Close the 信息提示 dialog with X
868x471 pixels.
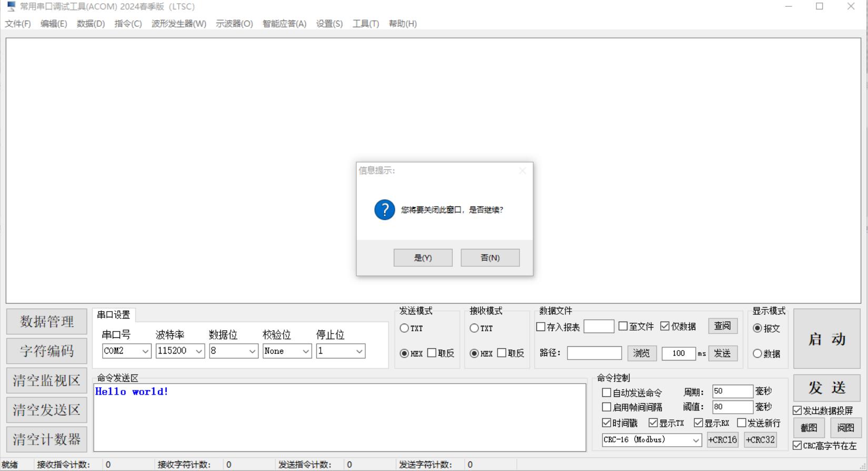[x=522, y=171]
